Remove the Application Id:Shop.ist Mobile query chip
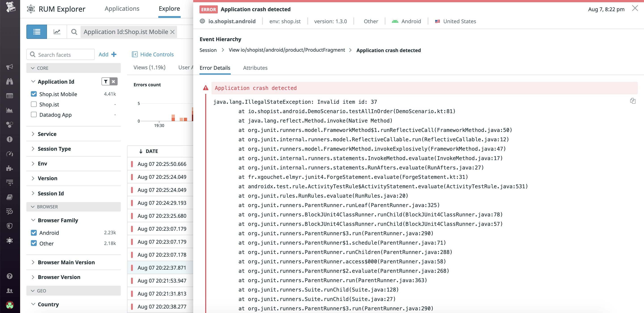The height and width of the screenshot is (313, 644). pos(172,32)
